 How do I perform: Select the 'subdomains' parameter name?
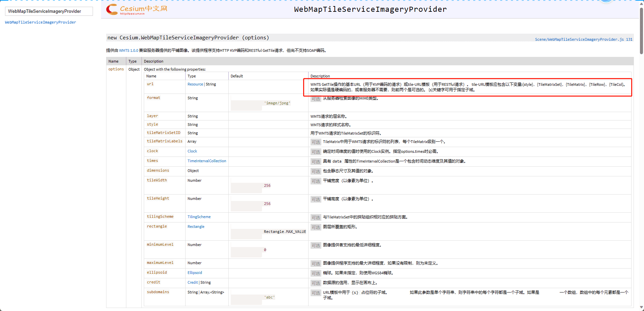tap(158, 292)
